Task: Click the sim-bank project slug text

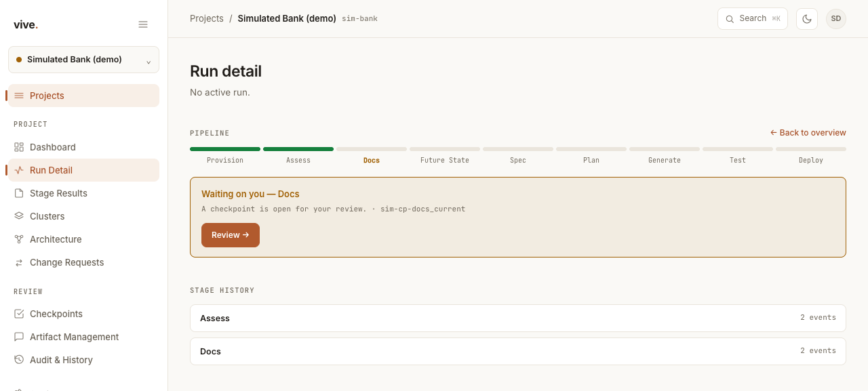Action: pyautogui.click(x=359, y=19)
